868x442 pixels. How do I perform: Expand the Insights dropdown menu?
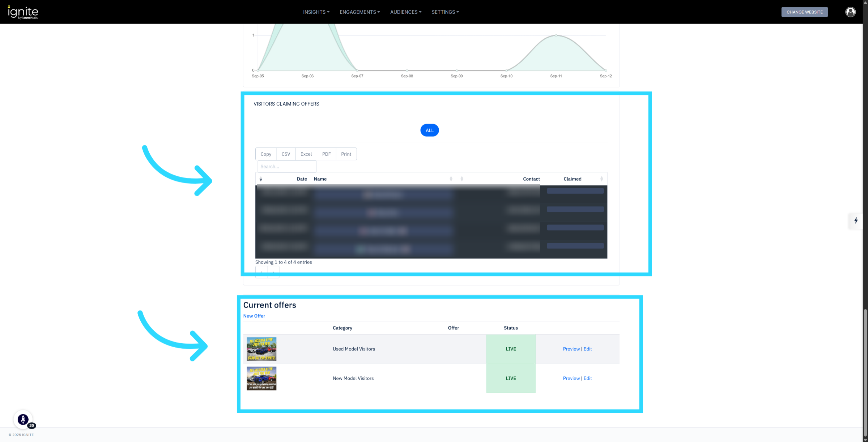316,12
